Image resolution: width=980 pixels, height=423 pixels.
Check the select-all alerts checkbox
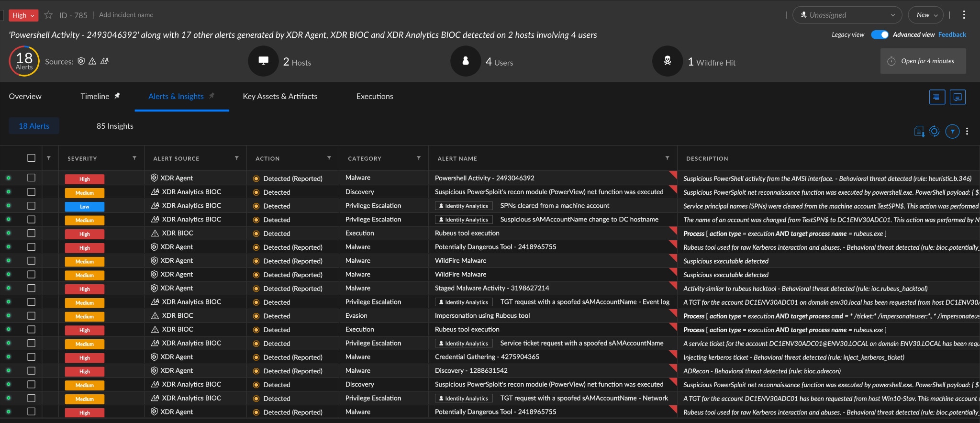pyautogui.click(x=32, y=158)
